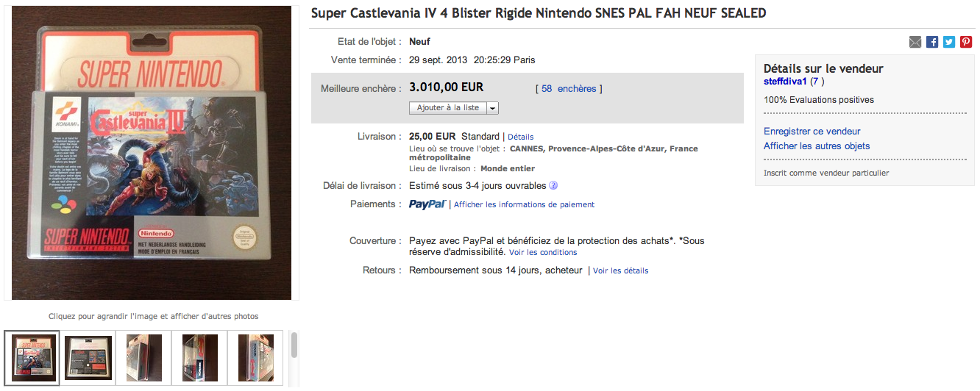
Task: Select the second thumbnail showing the box back
Action: tap(88, 357)
